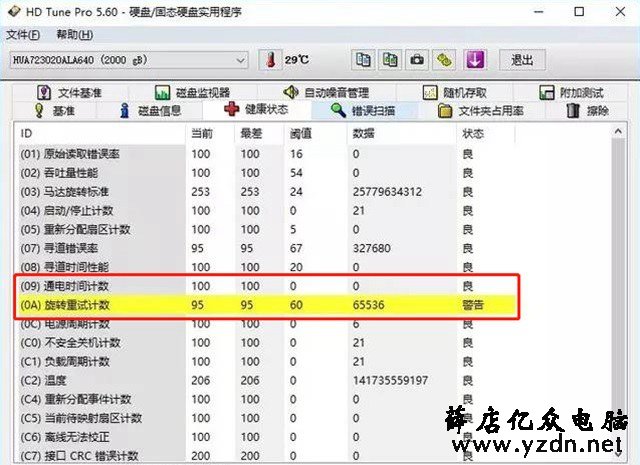Click the data value 25779634312
Screen dimensions: 640x465
point(387,191)
